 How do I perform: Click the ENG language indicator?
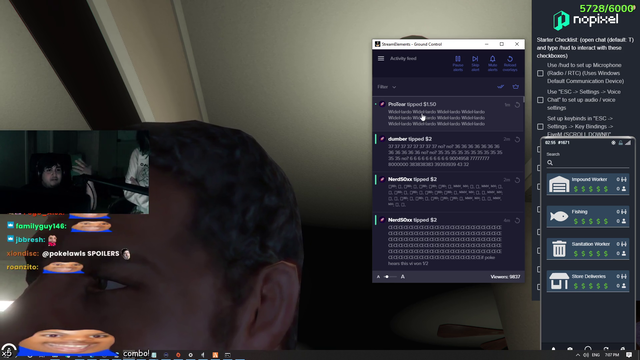coord(596,355)
